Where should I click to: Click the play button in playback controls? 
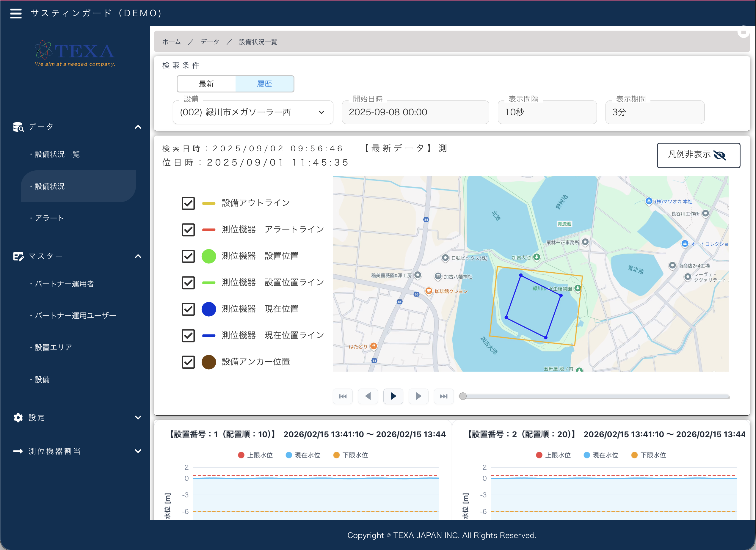393,396
